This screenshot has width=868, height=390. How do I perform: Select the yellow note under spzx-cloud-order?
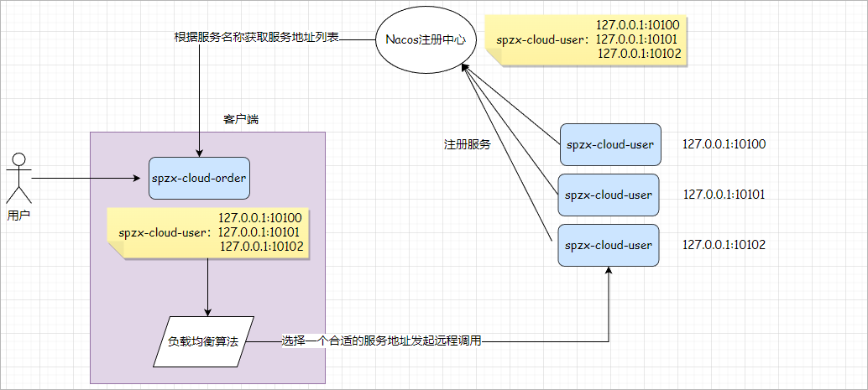(x=211, y=231)
